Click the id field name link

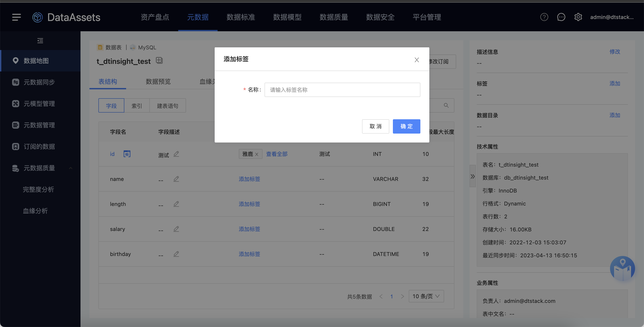pos(112,154)
